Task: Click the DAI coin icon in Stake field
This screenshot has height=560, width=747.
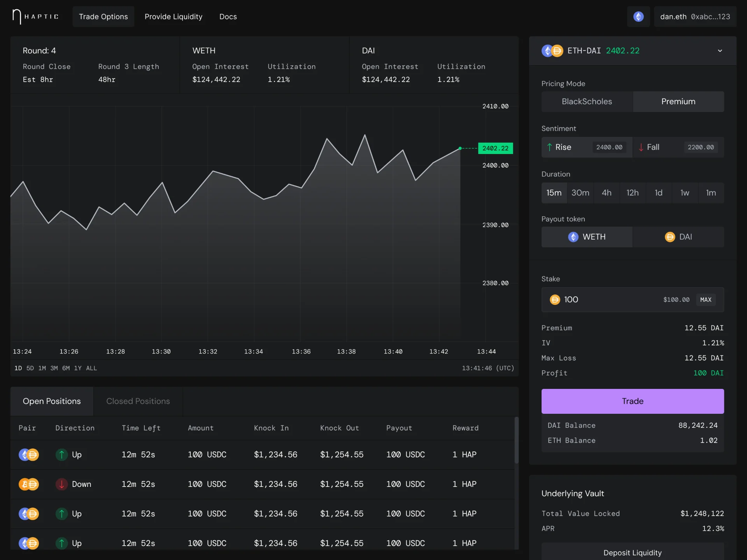Action: coord(555,299)
